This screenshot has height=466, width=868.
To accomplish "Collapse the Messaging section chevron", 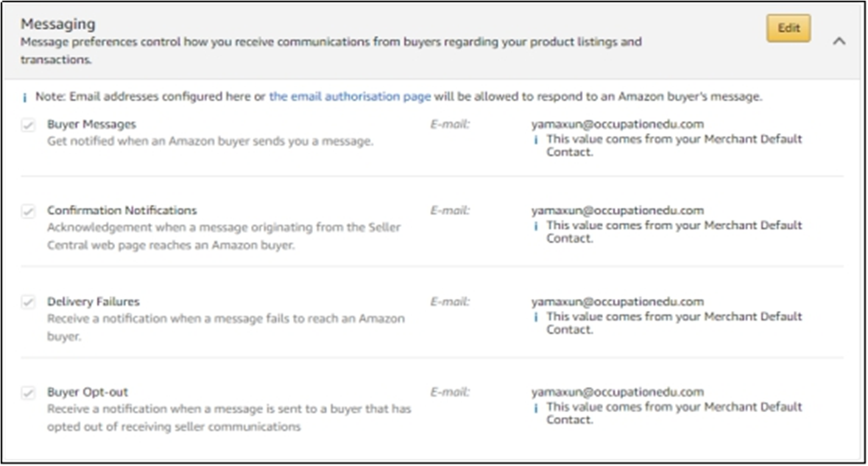I will pos(839,41).
